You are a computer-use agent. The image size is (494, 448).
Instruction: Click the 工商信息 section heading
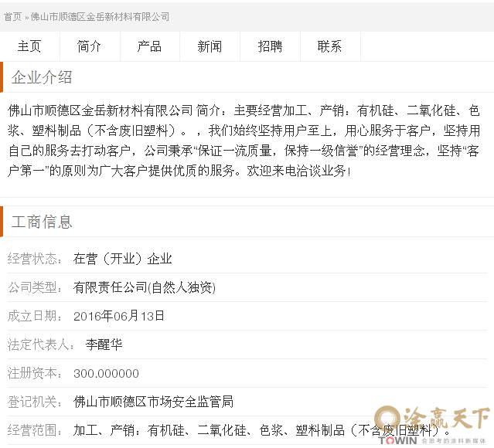coord(42,222)
